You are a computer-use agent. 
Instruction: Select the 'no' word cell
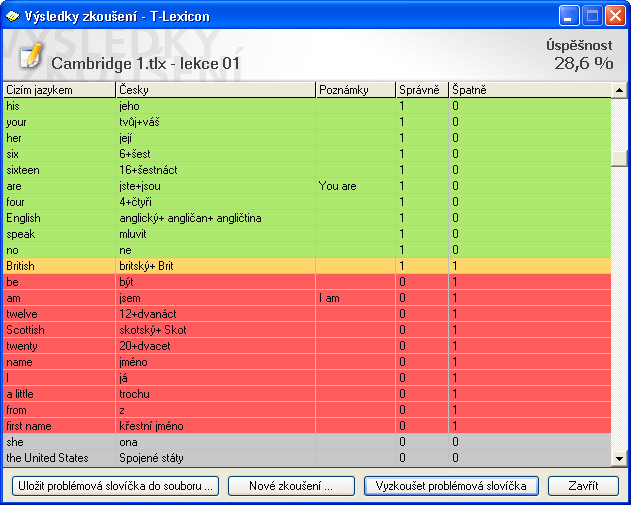tap(60, 250)
